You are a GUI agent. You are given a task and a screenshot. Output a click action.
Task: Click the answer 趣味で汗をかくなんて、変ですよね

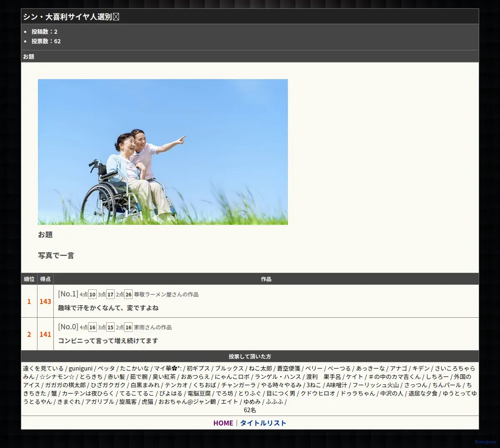[108, 308]
